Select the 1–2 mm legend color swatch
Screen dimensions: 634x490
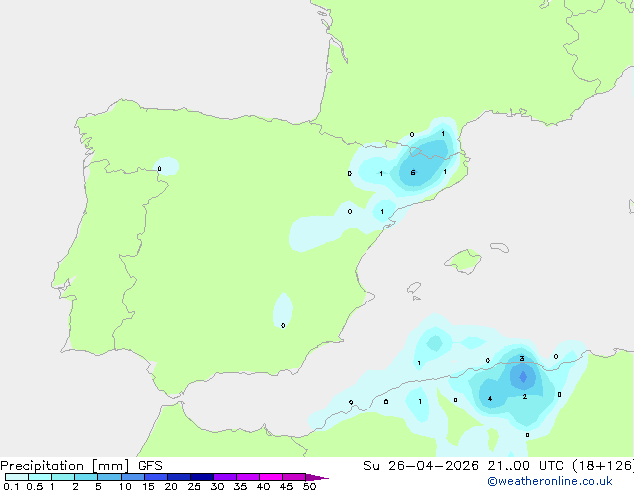tap(63, 477)
